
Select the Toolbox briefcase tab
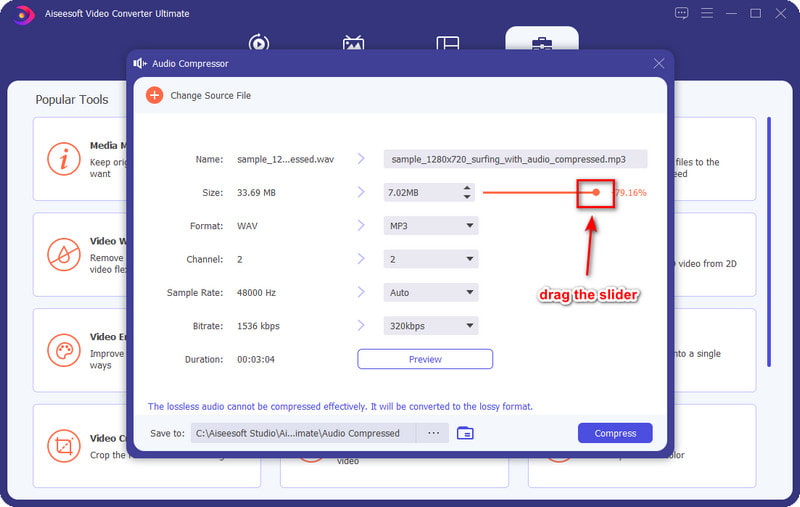tap(541, 43)
